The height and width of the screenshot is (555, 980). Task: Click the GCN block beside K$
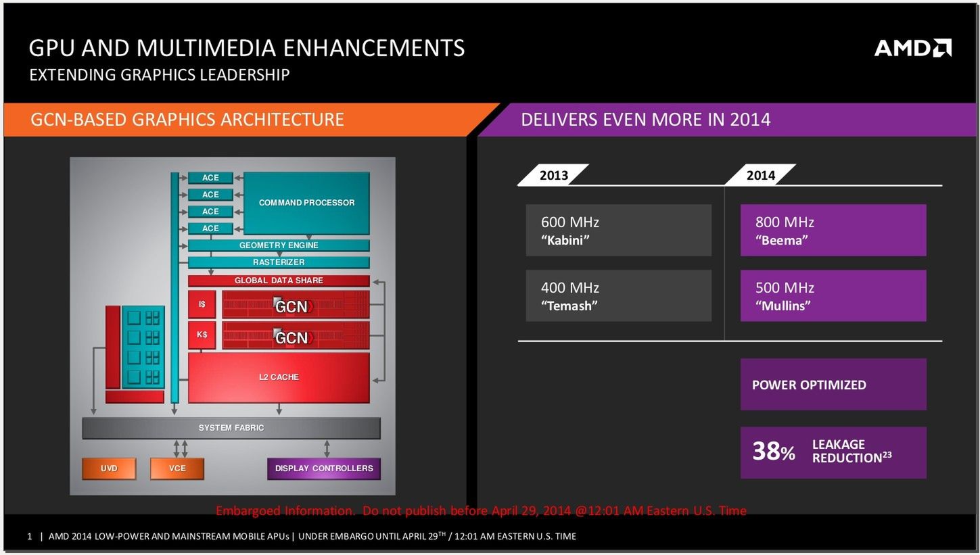296,336
